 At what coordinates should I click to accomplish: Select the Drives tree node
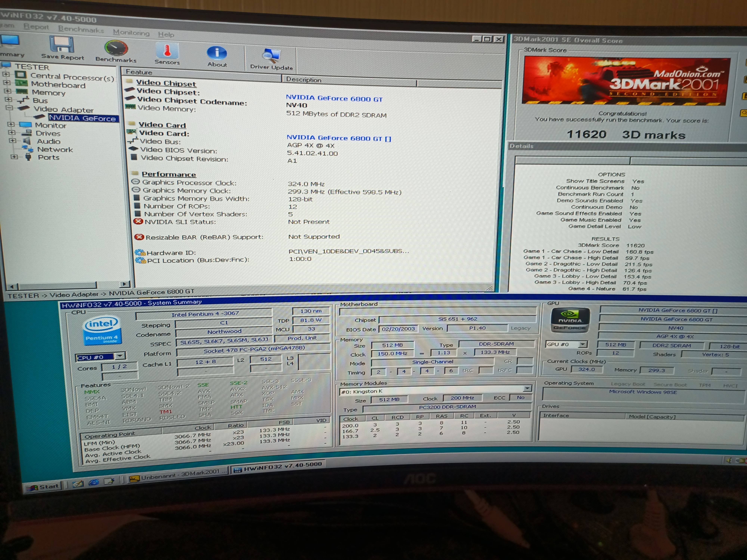point(48,133)
